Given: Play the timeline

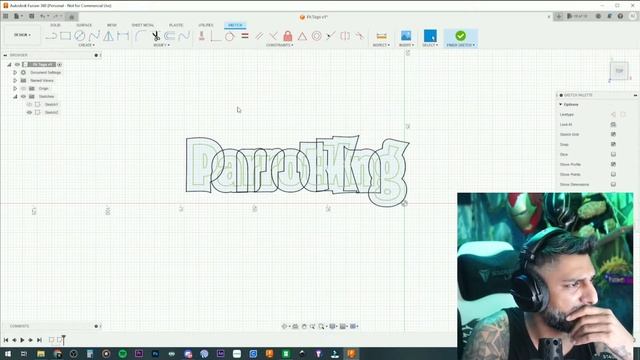Looking at the screenshot, I should point(22,340).
